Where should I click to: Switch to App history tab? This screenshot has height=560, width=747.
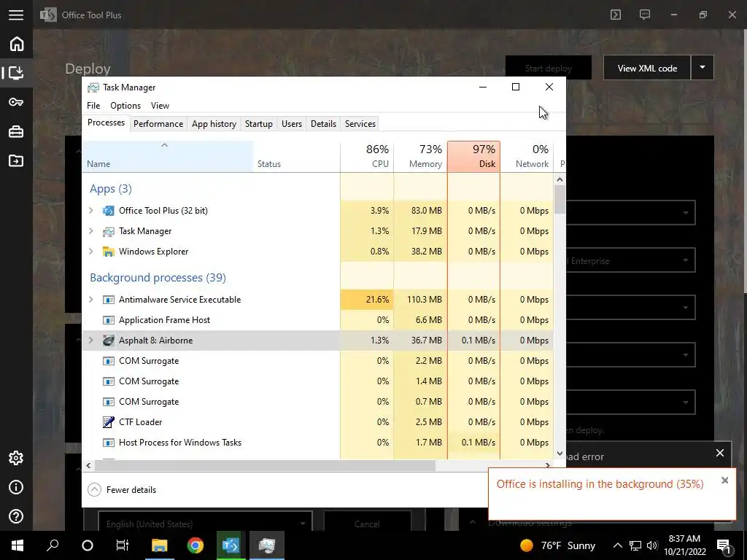coord(214,124)
